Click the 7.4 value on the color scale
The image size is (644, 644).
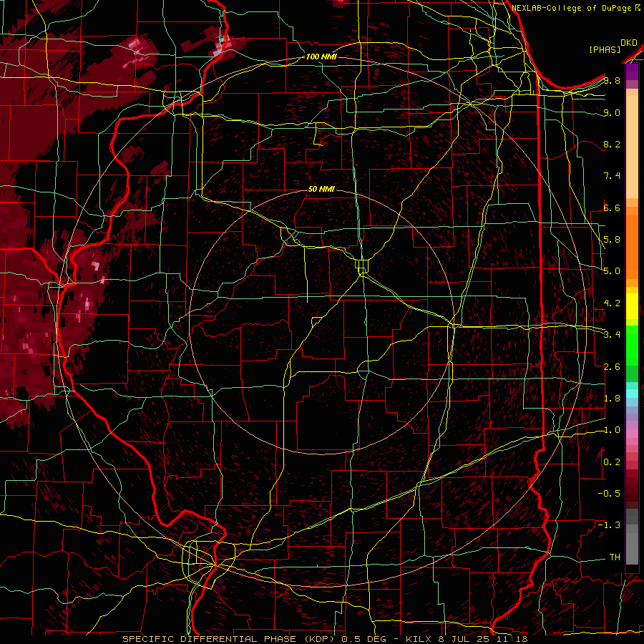coord(612,176)
